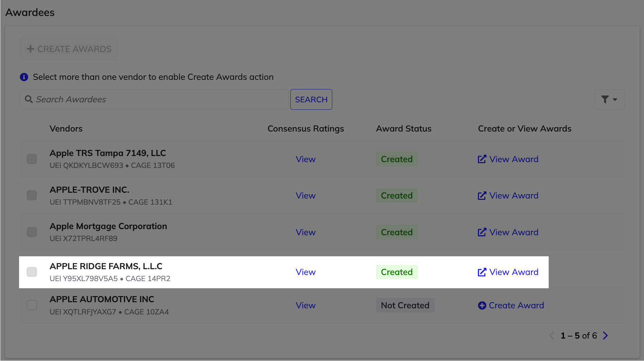Click the Create or View Awards header
Viewport: 644px width, 361px height.
(x=525, y=128)
